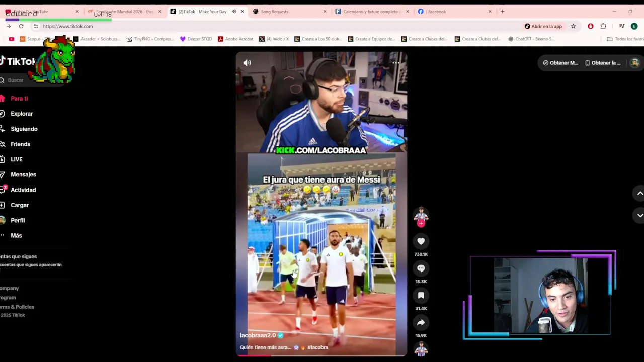The width and height of the screenshot is (644, 362).
Task: Open the sound disc thumbnail below share
Action: [421, 349]
